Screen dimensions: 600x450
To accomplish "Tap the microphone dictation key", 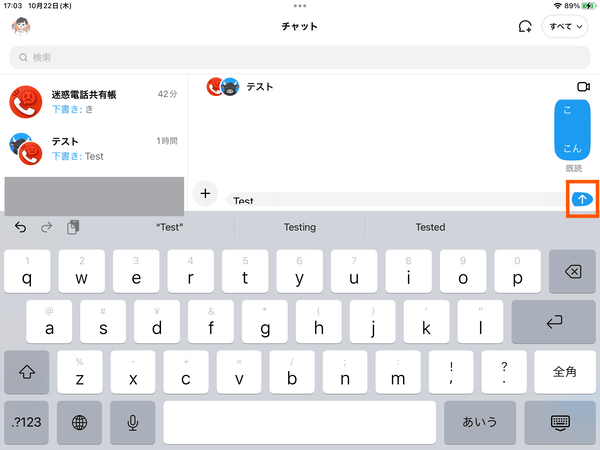I will [132, 422].
